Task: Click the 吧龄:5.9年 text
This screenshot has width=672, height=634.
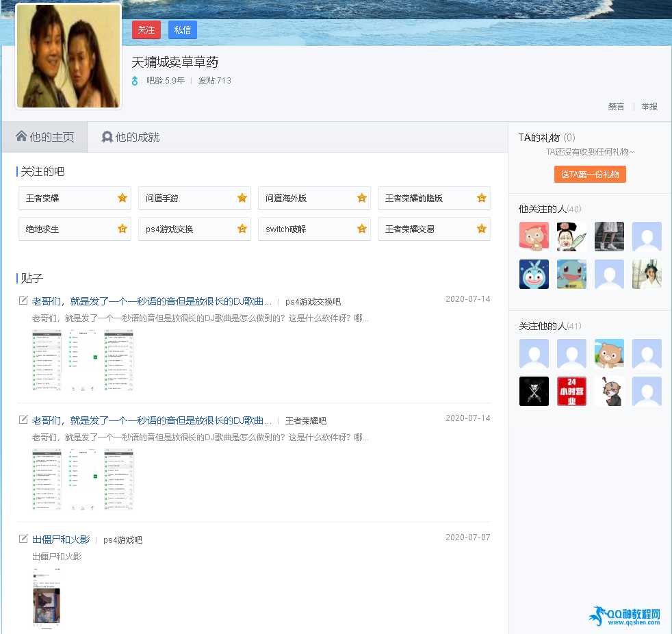Action: pos(166,81)
